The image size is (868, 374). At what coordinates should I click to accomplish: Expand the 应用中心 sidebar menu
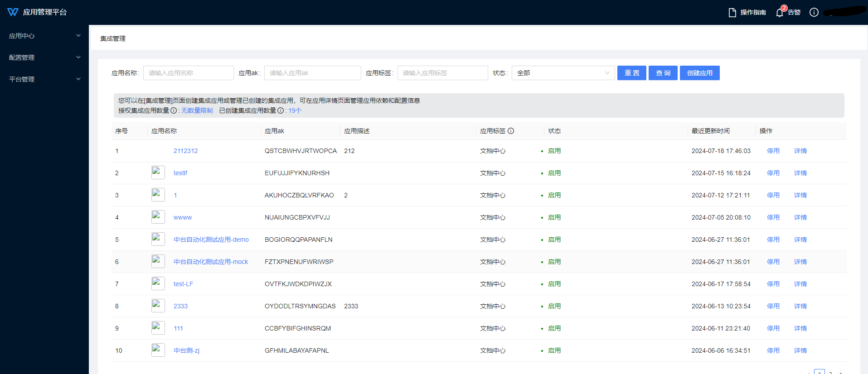click(44, 36)
